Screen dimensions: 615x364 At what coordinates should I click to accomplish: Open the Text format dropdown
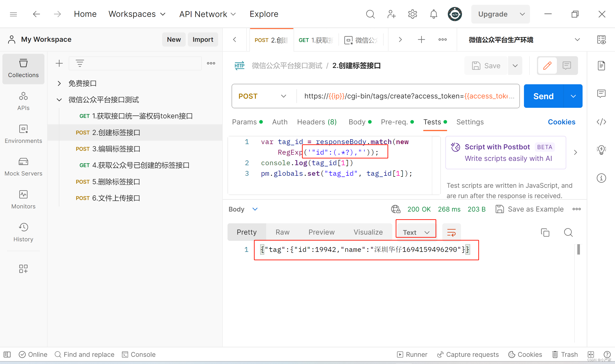coord(416,232)
